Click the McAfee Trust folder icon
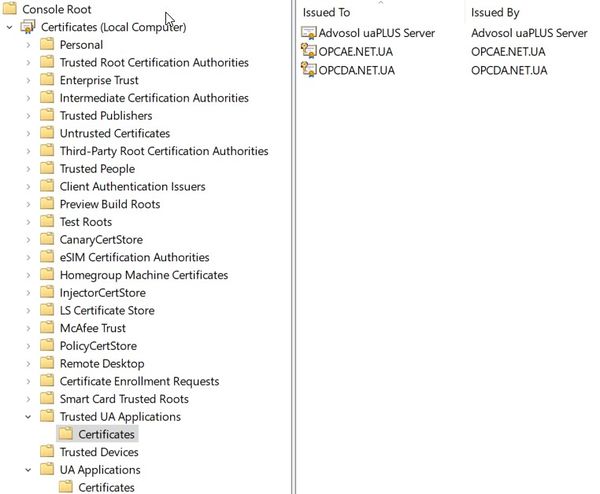This screenshot has width=600, height=494. (x=47, y=328)
